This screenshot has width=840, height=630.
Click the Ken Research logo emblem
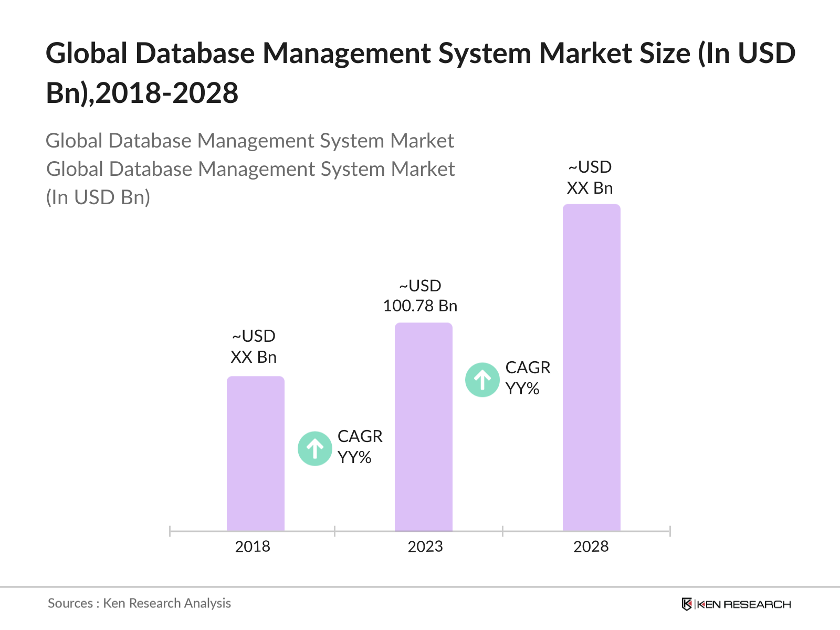point(686,604)
